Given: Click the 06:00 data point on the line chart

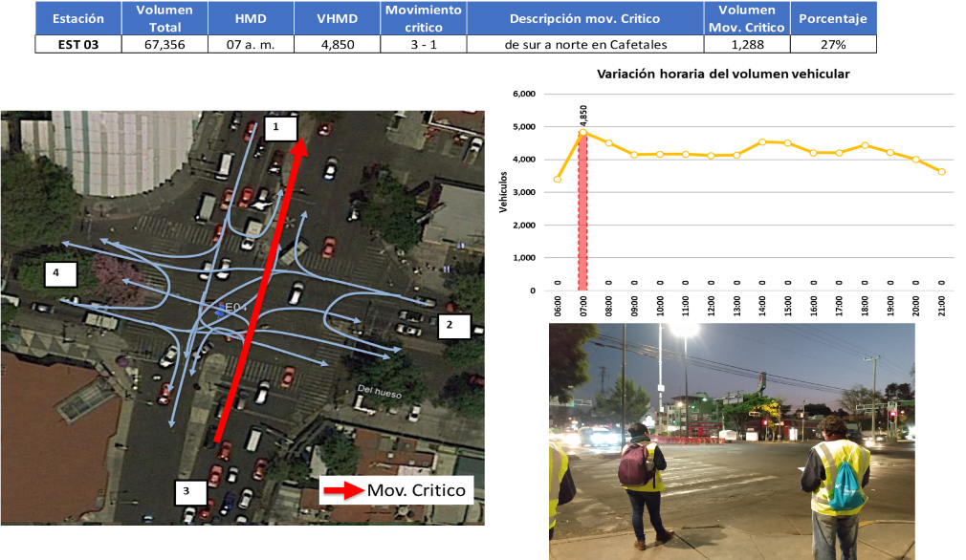Looking at the screenshot, I should click(x=558, y=179).
